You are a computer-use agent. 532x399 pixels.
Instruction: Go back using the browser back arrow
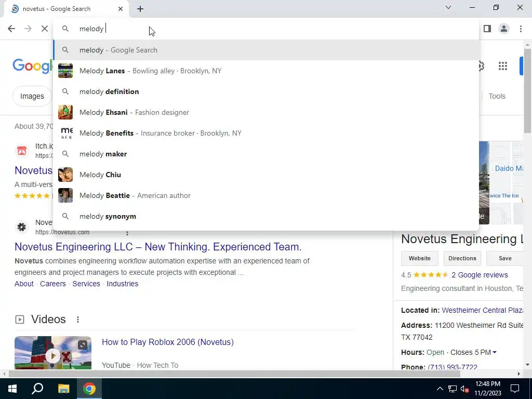click(11, 29)
